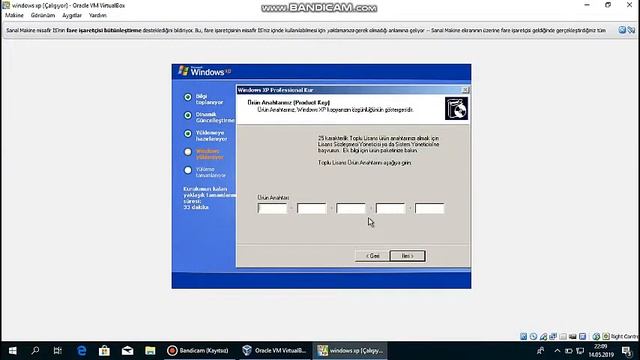Click the green mouse integration indicator
This screenshot has height=360, width=640.
596,336
